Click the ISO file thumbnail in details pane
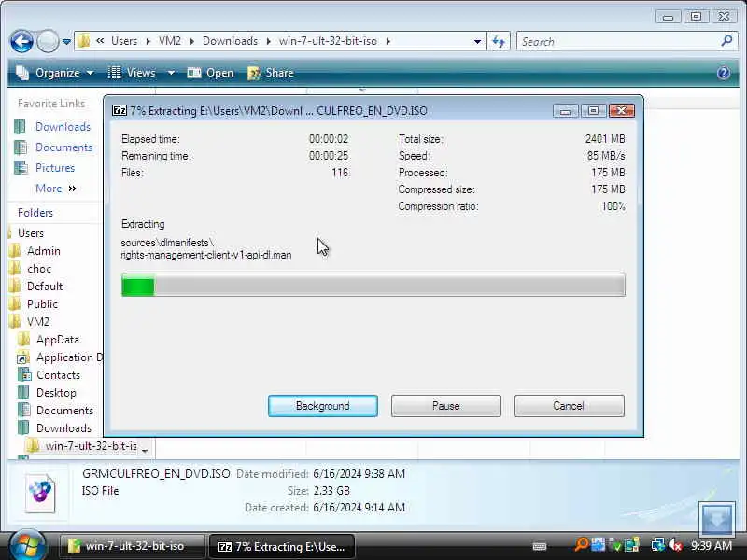The image size is (747, 560). (40, 493)
